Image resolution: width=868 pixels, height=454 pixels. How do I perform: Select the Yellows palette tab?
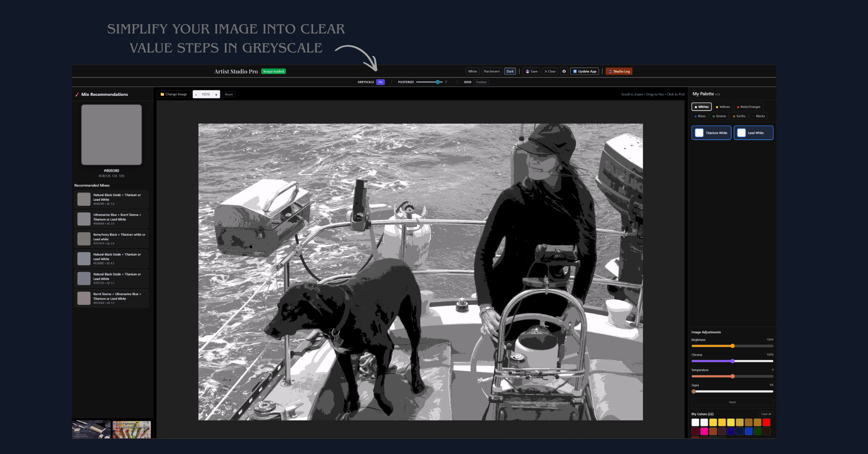(x=723, y=107)
